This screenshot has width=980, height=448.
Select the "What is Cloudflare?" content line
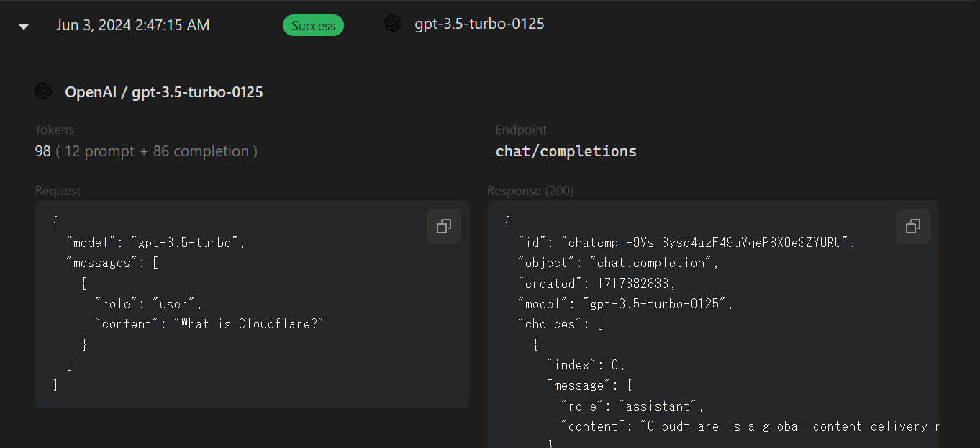209,324
